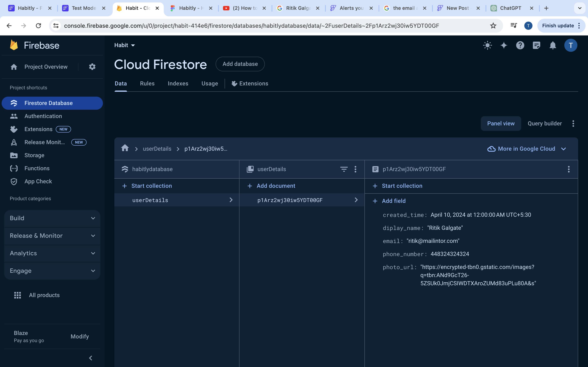
Task: Switch to the Rules tab
Action: pyautogui.click(x=147, y=84)
